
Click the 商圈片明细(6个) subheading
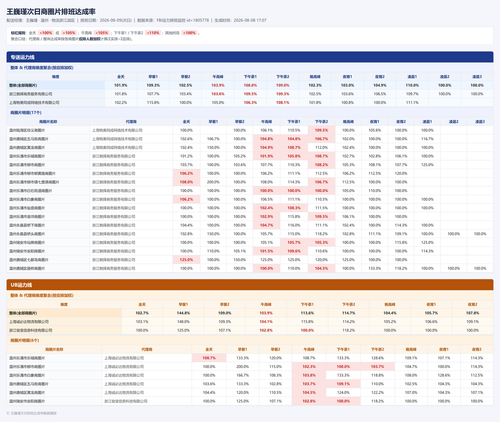coord(25,340)
